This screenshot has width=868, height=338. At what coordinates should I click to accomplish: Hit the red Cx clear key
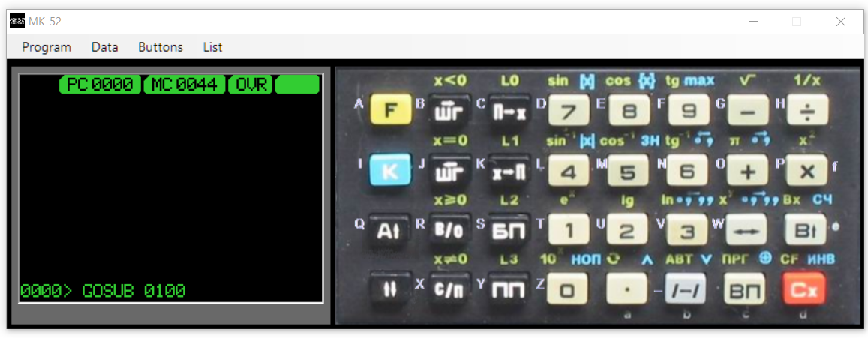(804, 289)
